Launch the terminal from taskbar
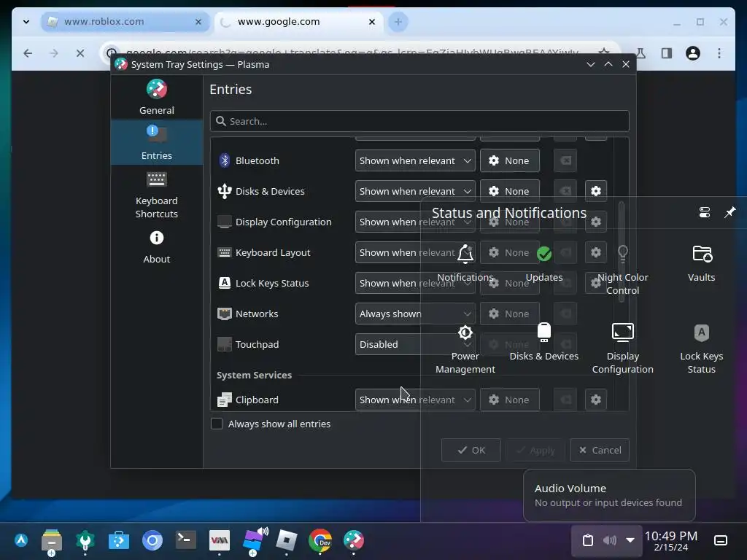 [x=185, y=540]
